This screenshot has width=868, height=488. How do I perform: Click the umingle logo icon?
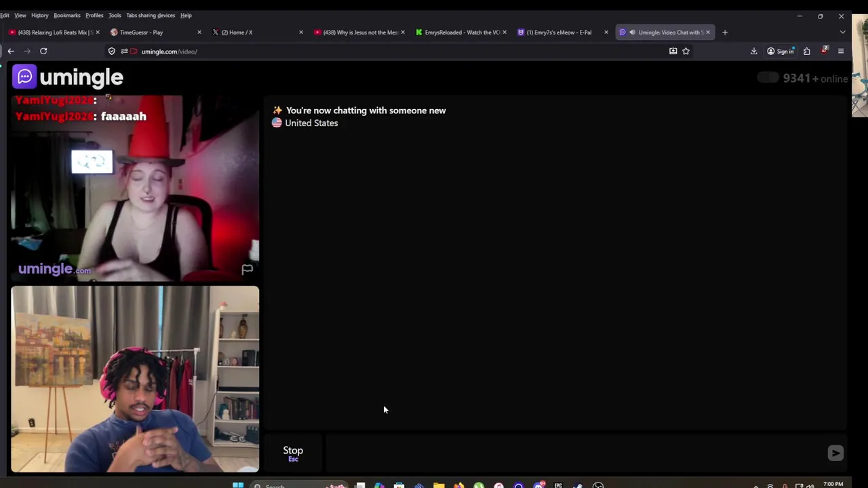[x=24, y=77]
